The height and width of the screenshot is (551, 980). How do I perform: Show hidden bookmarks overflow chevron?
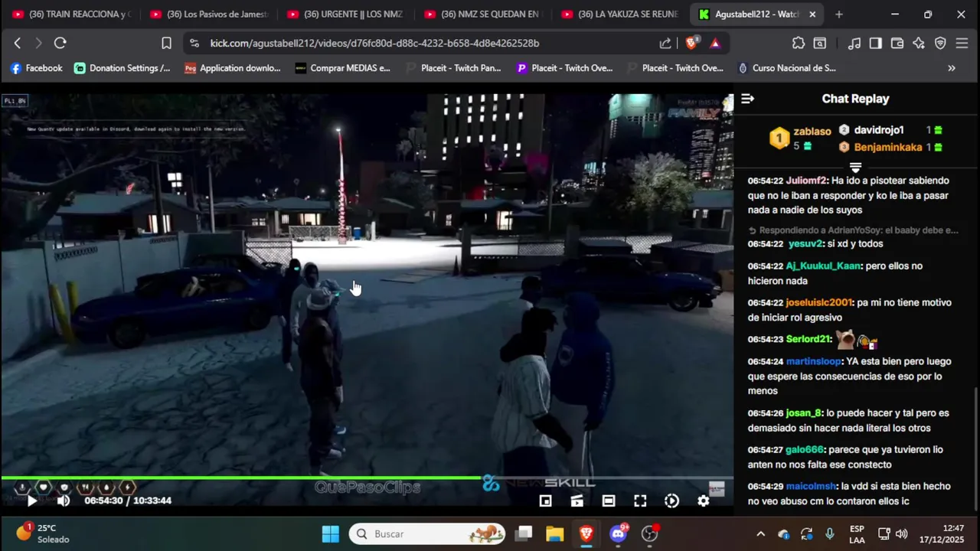[951, 68]
